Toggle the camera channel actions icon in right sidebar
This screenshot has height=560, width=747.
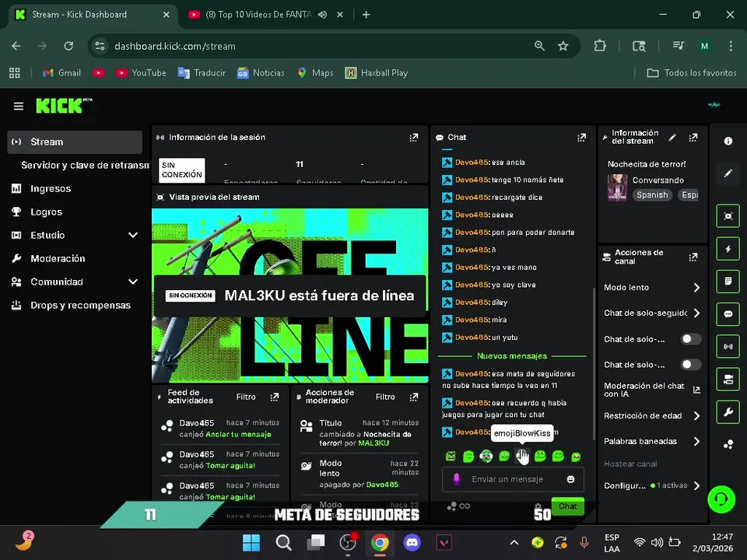coord(728,379)
